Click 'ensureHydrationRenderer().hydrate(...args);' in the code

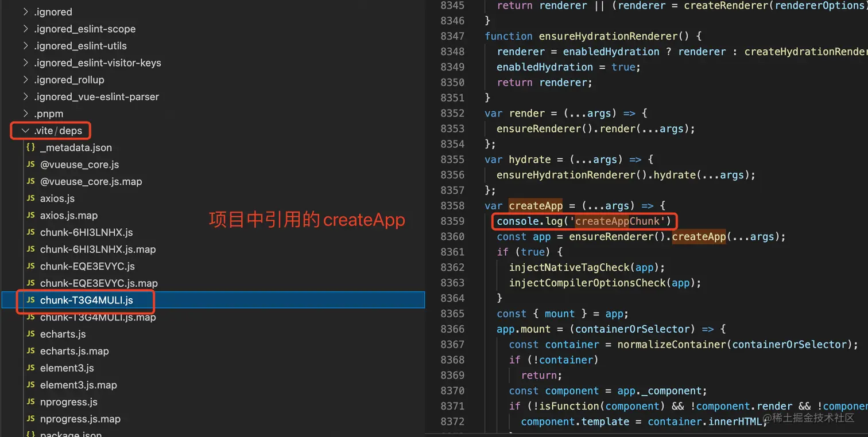coord(626,175)
